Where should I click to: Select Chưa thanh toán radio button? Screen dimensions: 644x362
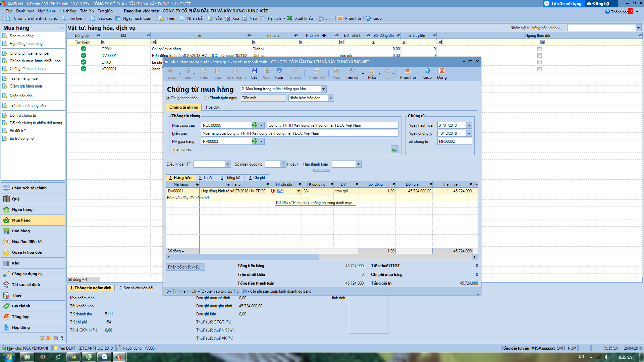(x=168, y=98)
